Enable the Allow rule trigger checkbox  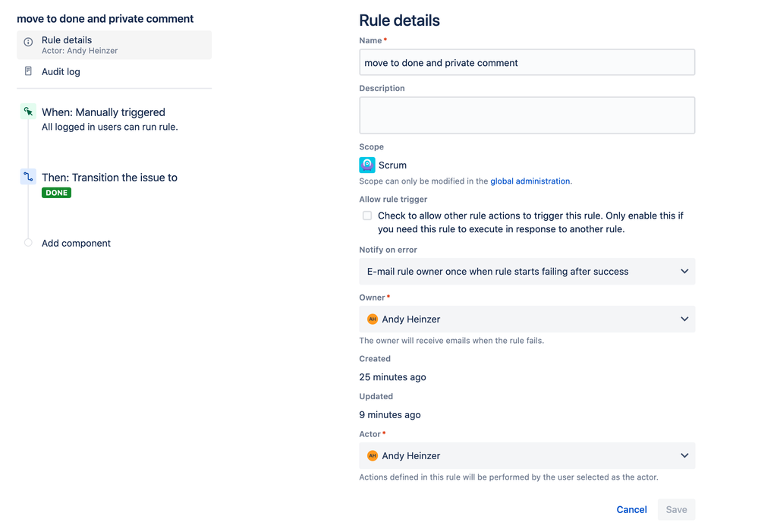pos(367,216)
